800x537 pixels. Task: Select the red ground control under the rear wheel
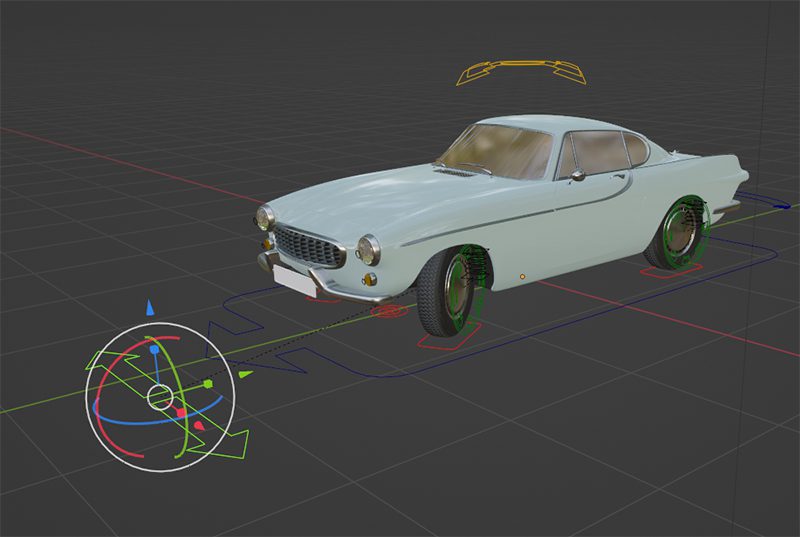(672, 272)
